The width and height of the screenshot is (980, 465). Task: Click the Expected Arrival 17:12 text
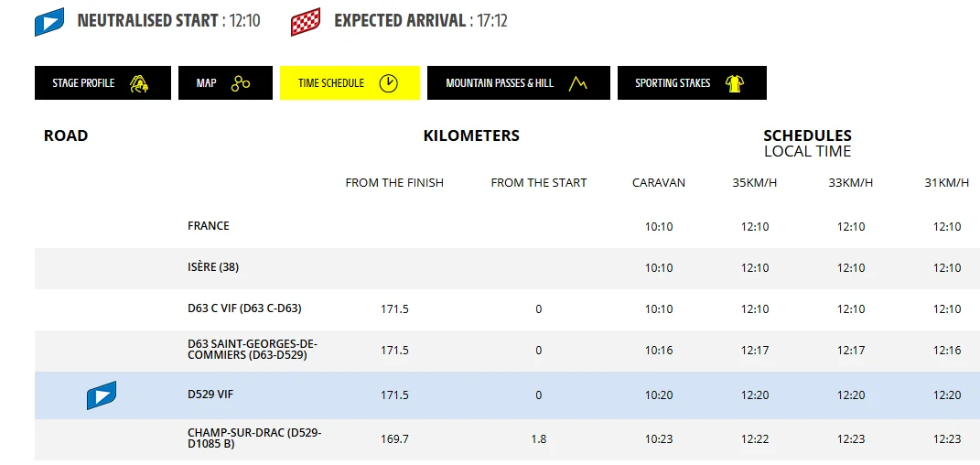click(x=421, y=21)
